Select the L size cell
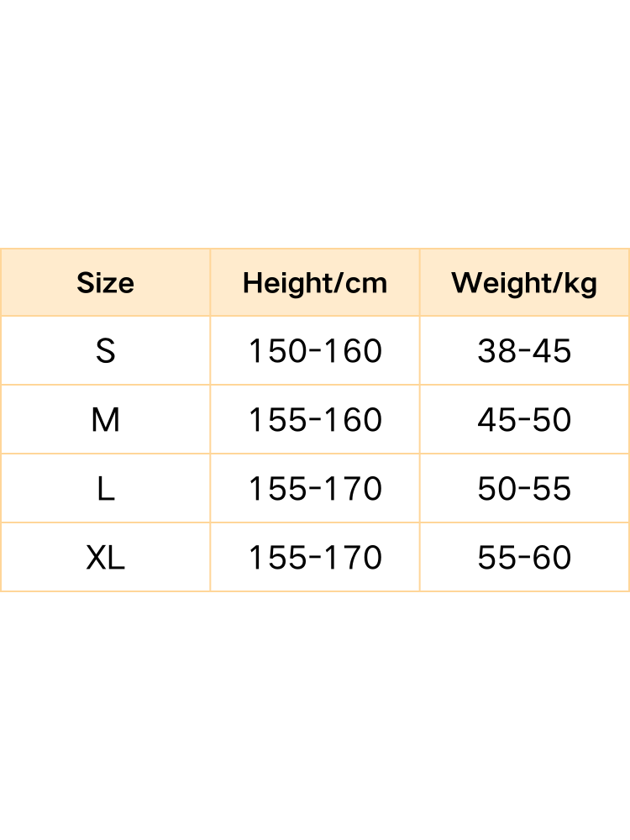The image size is (630, 840). pos(105,489)
